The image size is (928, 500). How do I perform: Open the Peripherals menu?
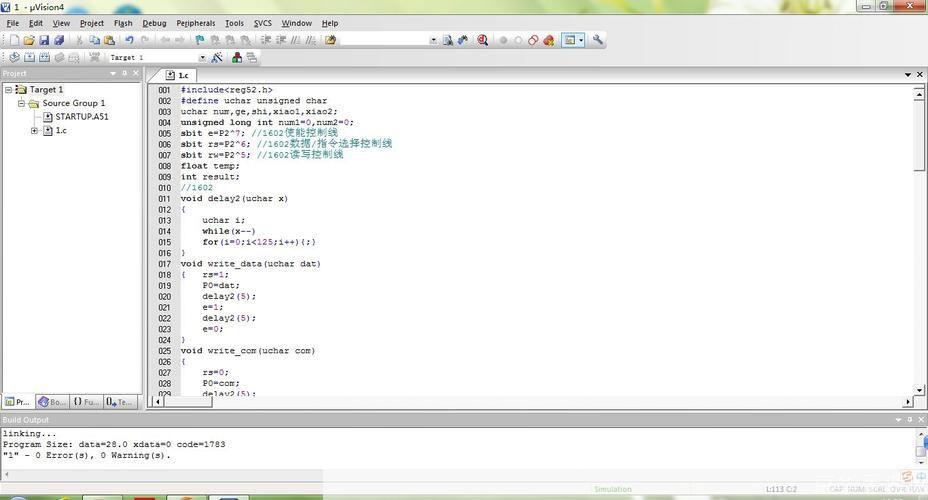[x=195, y=23]
